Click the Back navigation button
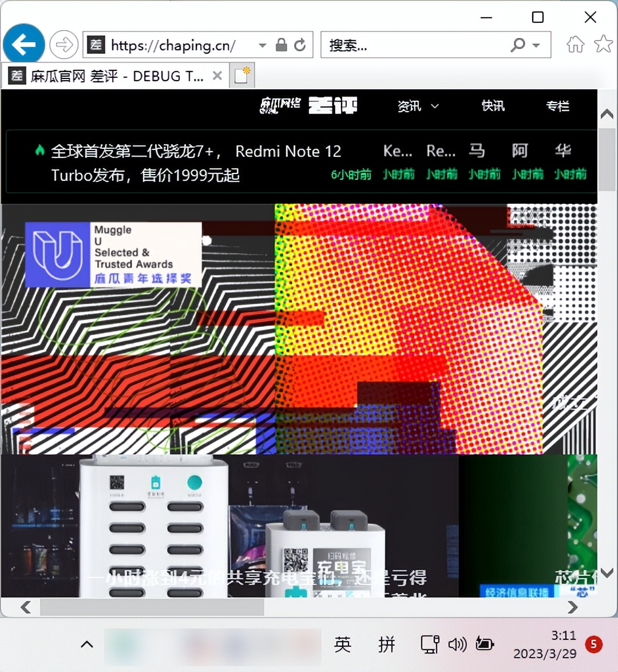 23,44
